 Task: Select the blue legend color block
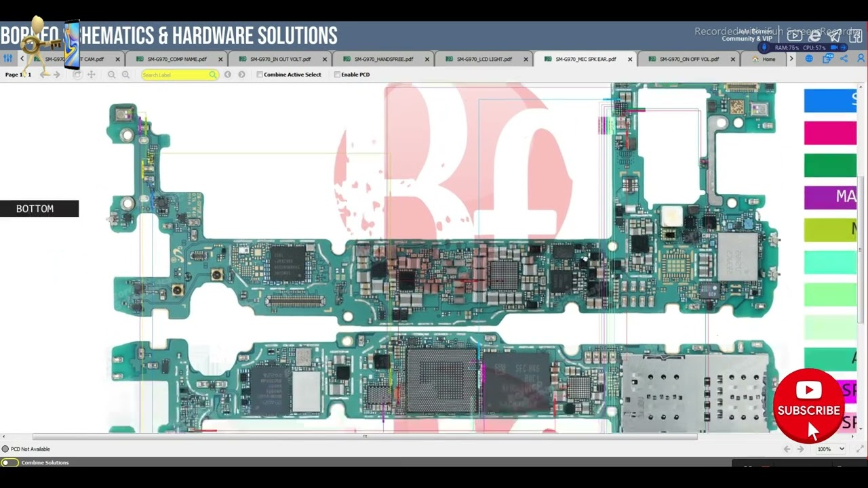830,100
